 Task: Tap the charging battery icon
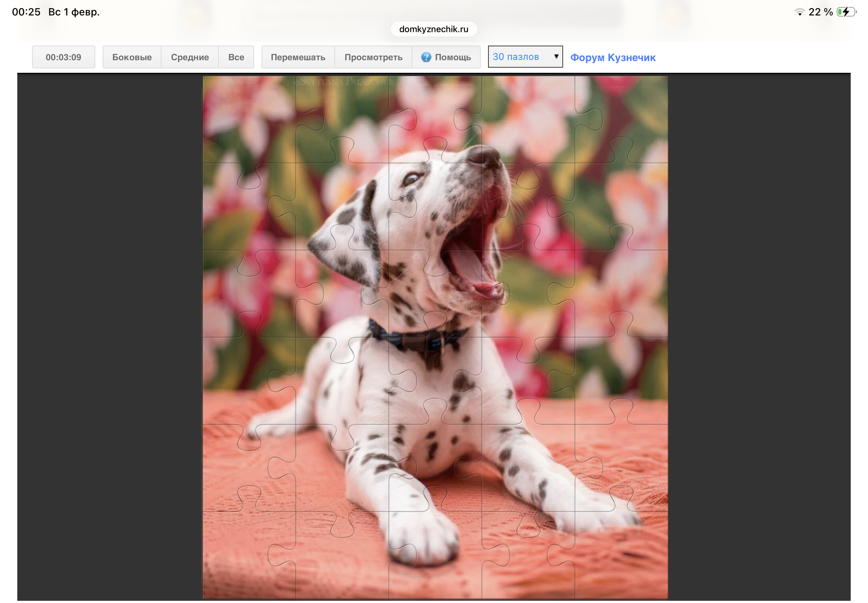[846, 12]
